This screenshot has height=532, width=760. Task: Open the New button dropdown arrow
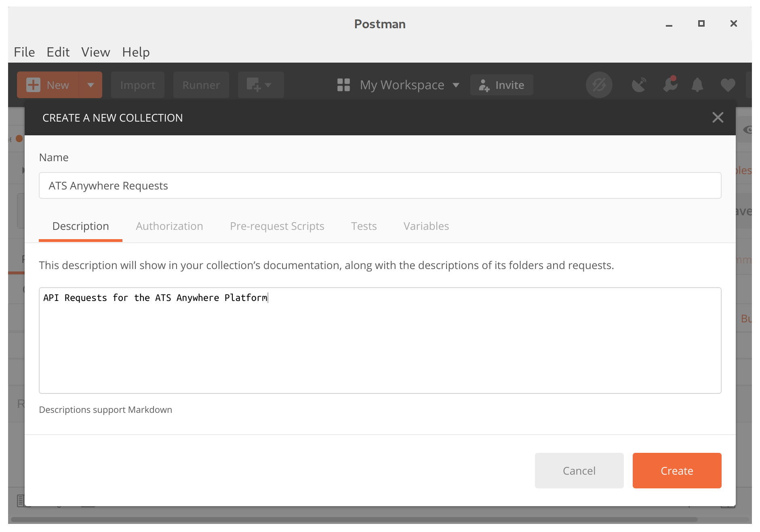coord(91,85)
